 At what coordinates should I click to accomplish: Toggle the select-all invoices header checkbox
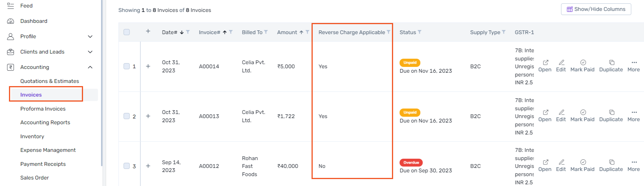click(127, 32)
